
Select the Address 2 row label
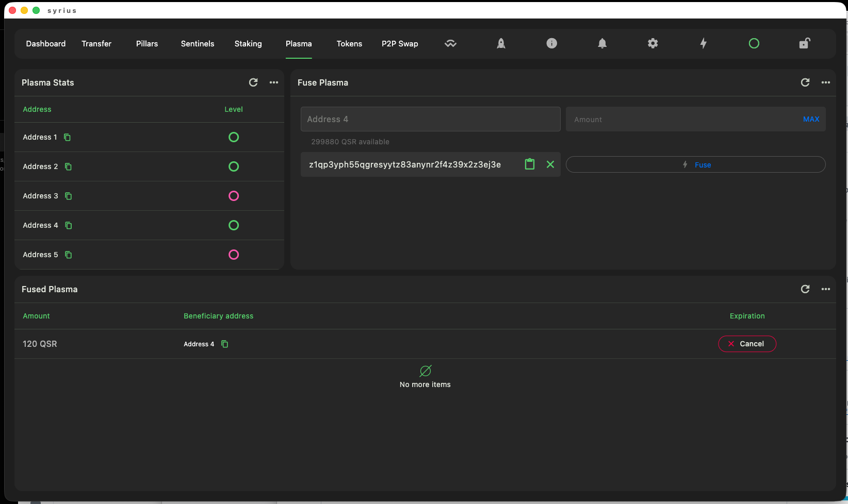40,166
